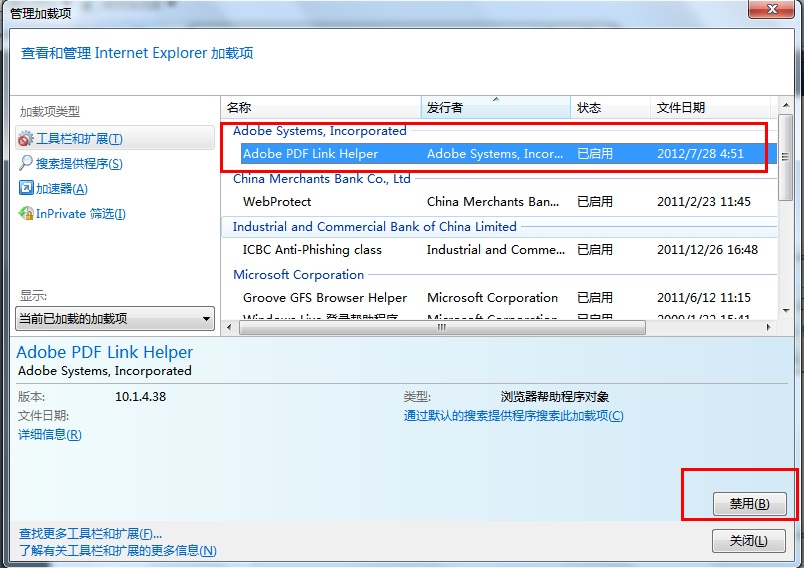Click the vertical scrollbar up arrow
Screen dimensions: 804x568
coord(786,105)
